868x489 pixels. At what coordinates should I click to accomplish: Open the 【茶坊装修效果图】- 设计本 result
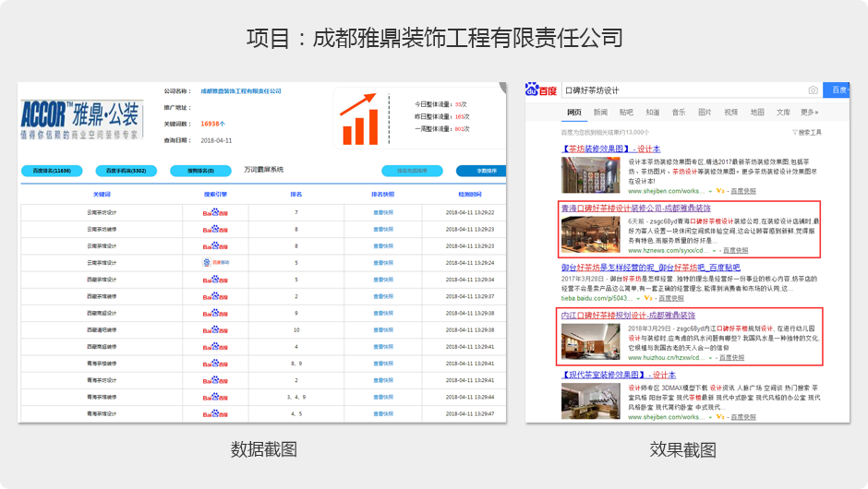610,149
